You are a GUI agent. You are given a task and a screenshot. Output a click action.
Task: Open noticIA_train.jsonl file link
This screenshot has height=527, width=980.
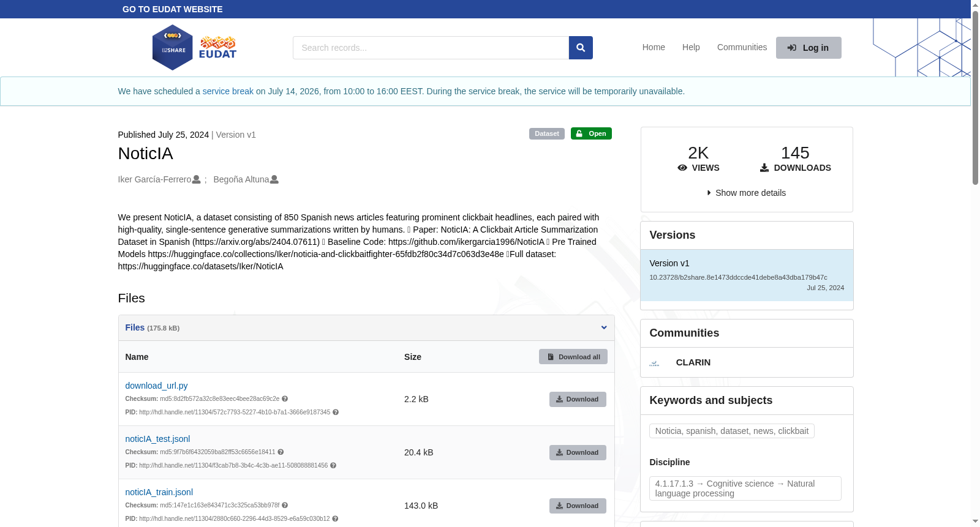(159, 492)
